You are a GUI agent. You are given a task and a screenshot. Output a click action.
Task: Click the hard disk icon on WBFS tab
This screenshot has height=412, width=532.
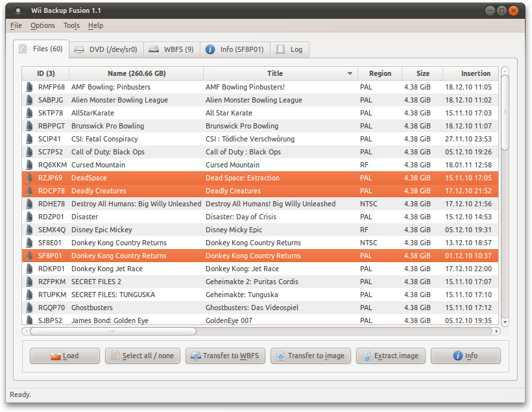tap(154, 49)
